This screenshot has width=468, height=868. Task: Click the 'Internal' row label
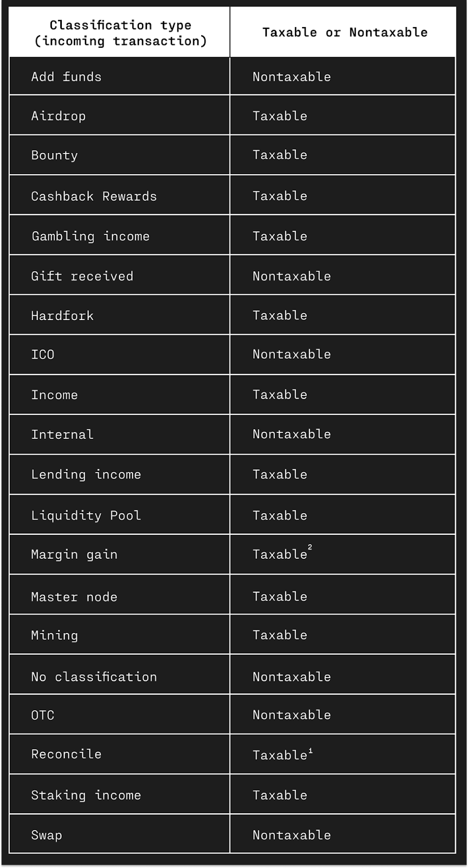tap(62, 434)
